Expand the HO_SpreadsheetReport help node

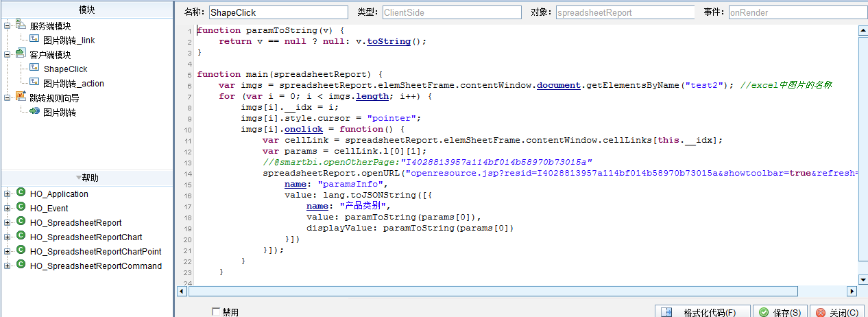tap(8, 222)
